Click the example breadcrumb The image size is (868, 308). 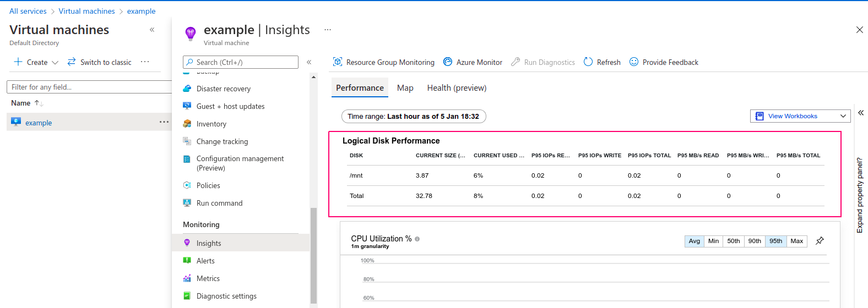141,11
